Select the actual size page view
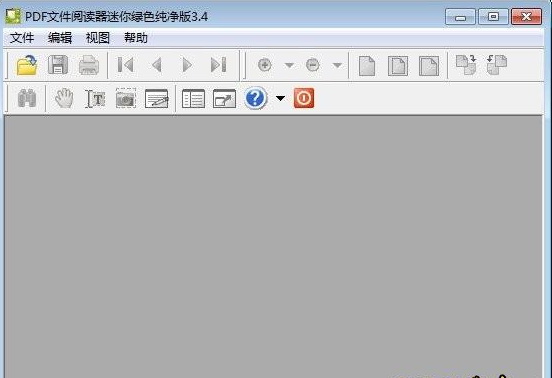This screenshot has height=378, width=552. [367, 65]
